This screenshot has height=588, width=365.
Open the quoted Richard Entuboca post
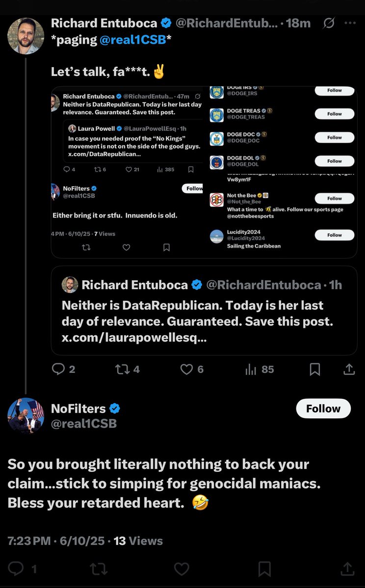pyautogui.click(x=204, y=311)
